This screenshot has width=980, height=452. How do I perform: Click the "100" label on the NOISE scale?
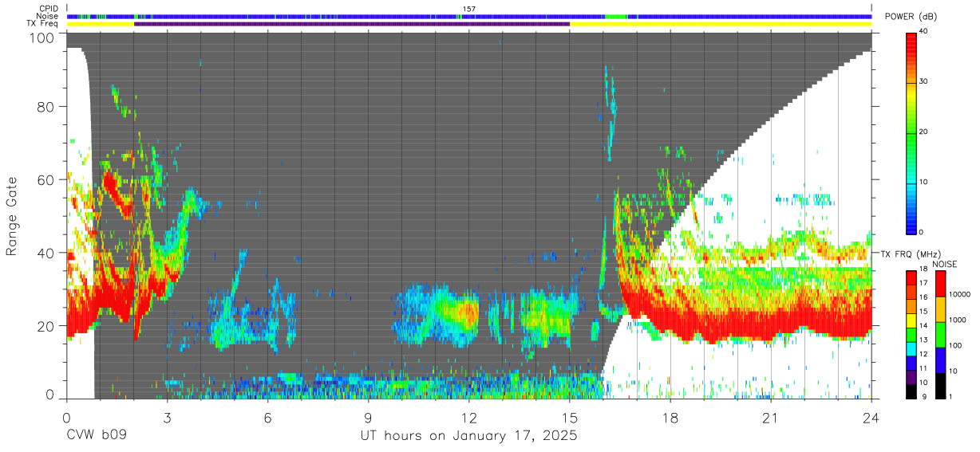(x=956, y=345)
